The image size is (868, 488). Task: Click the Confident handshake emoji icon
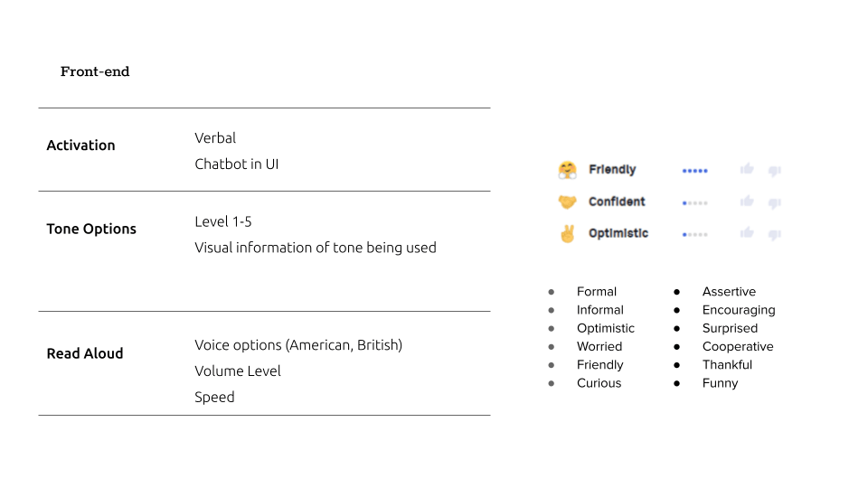[568, 202]
